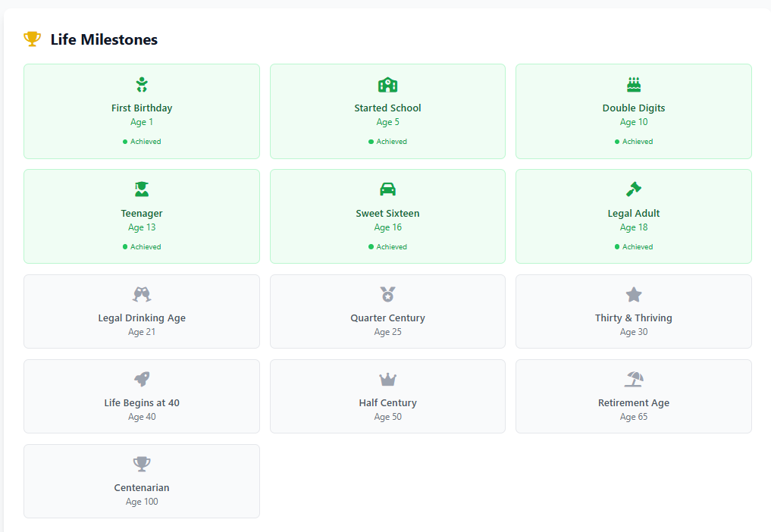This screenshot has width=771, height=532.
Task: Click the trophy icon beside Life Milestones
Action: click(32, 39)
